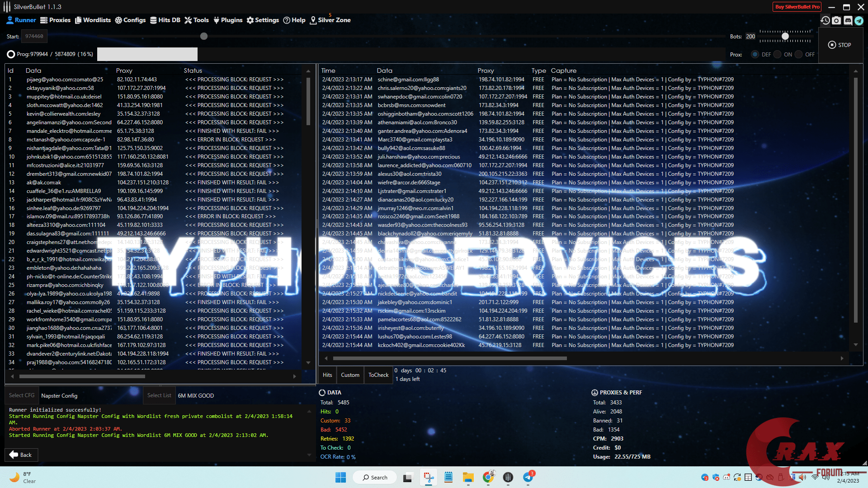Open the Discord icon in top-right toolbar
868x488 pixels.
coord(848,21)
